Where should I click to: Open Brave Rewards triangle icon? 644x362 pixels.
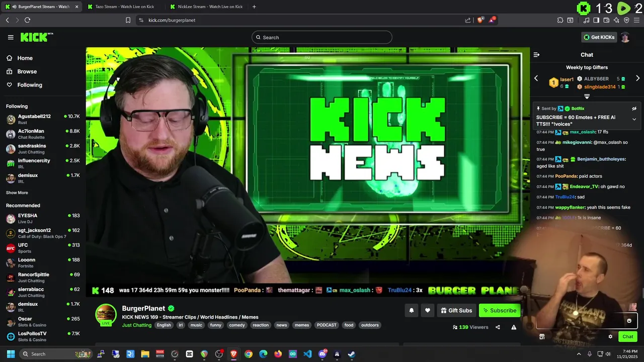point(493,20)
